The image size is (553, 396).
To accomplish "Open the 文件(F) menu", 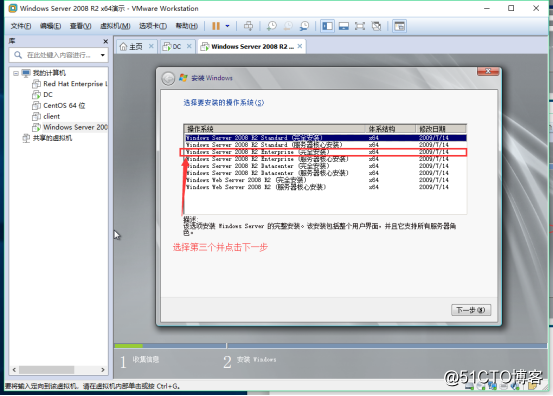I will tap(20, 26).
